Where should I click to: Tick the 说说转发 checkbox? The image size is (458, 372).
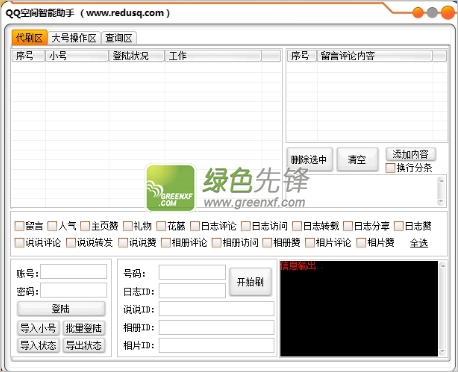point(71,243)
